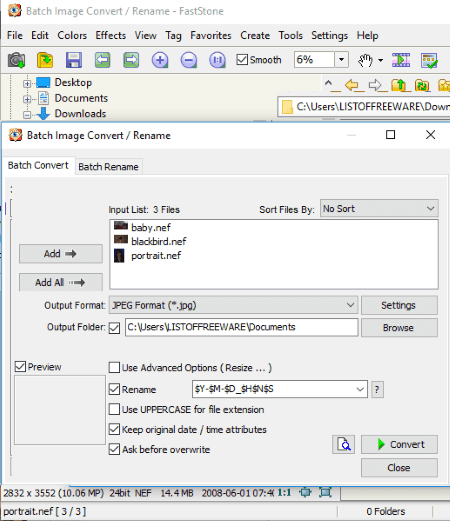Set actual size with 1:1 toolbar icon
This screenshot has height=521, width=450.
pyautogui.click(x=217, y=60)
